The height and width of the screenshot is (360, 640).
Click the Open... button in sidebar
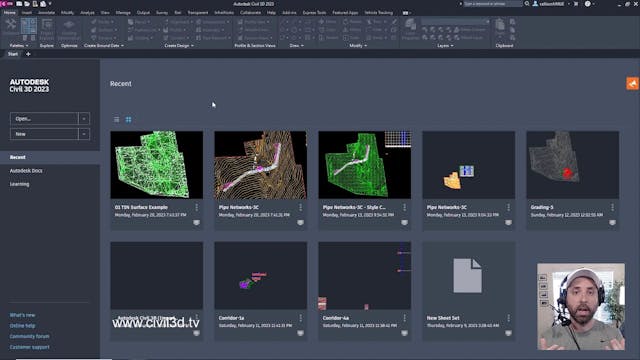coord(44,119)
